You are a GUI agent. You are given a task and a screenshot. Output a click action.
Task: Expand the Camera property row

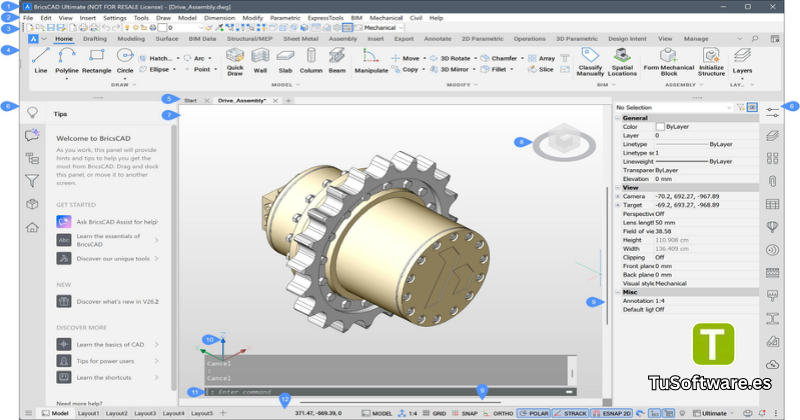pyautogui.click(x=617, y=196)
